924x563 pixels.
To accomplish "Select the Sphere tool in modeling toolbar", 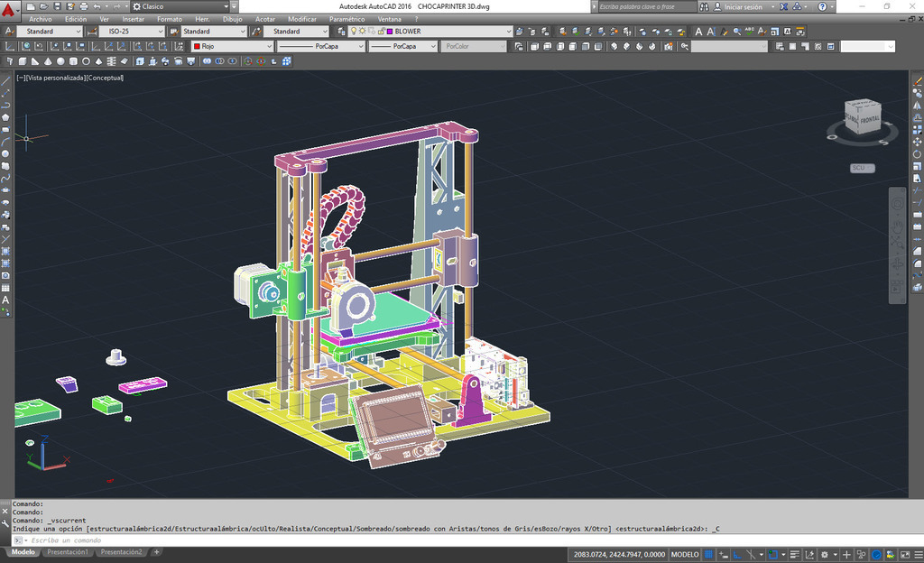I will click(61, 61).
